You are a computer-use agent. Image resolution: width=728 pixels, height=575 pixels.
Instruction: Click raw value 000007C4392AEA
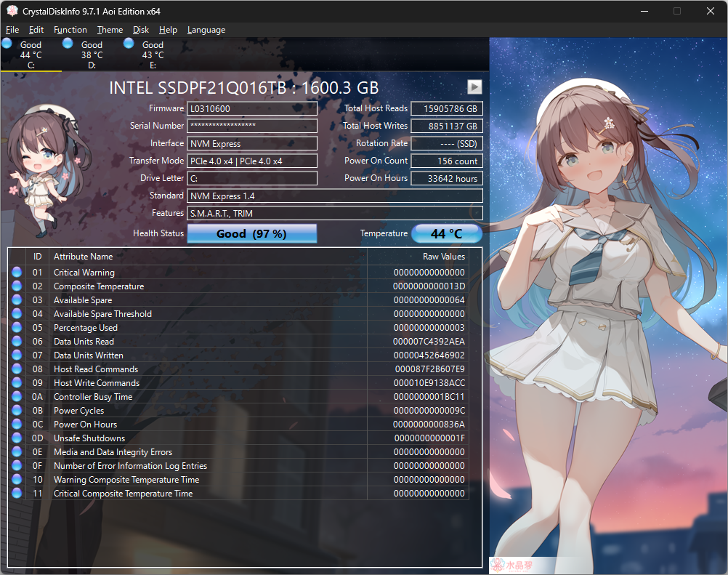pyautogui.click(x=429, y=342)
